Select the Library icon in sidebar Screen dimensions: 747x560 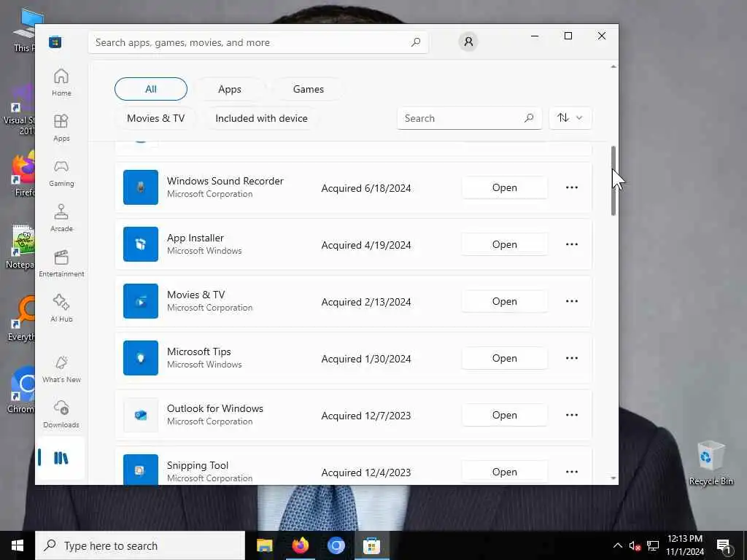click(61, 458)
